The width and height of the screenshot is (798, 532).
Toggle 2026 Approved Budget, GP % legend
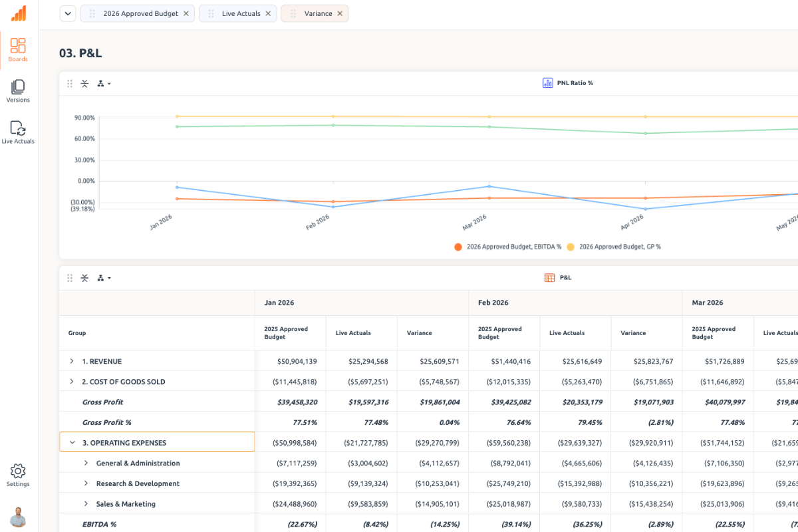click(613, 247)
